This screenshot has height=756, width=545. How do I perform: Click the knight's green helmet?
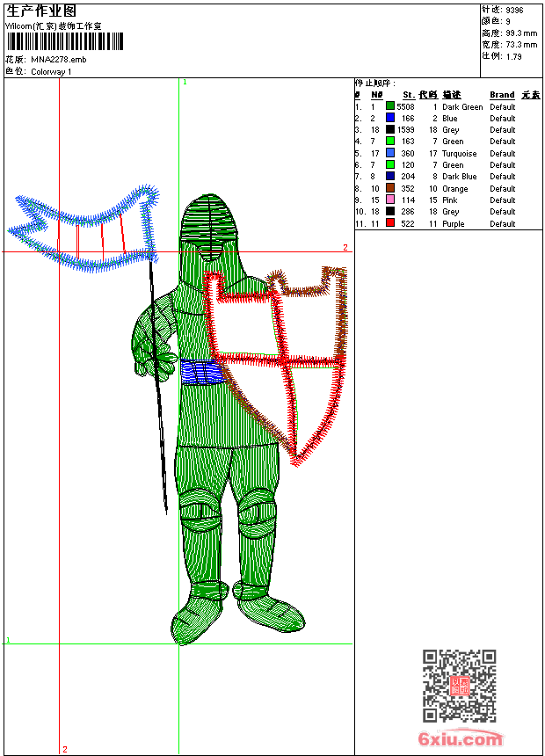click(210, 227)
